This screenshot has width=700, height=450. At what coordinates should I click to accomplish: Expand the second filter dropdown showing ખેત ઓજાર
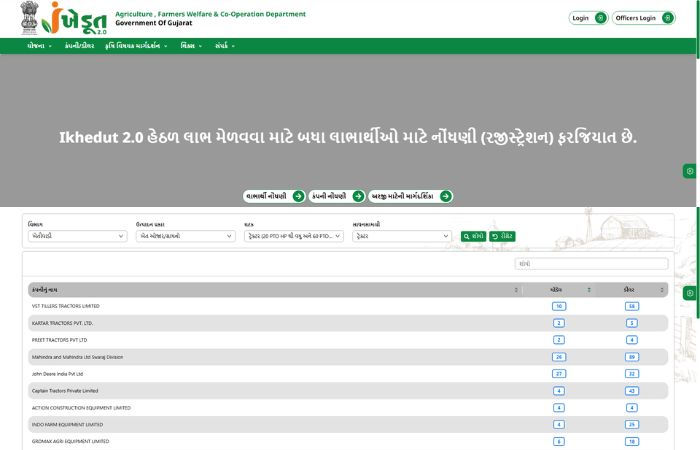pos(186,236)
